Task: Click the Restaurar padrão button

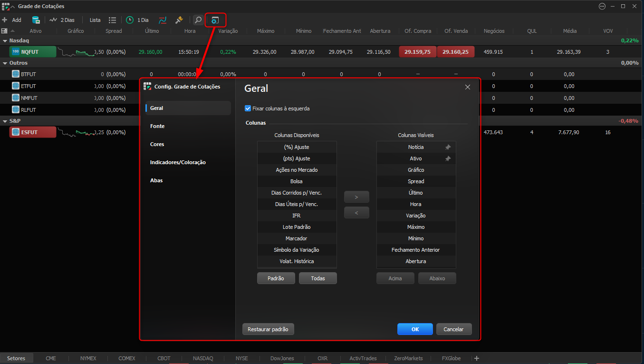Action: click(269, 329)
